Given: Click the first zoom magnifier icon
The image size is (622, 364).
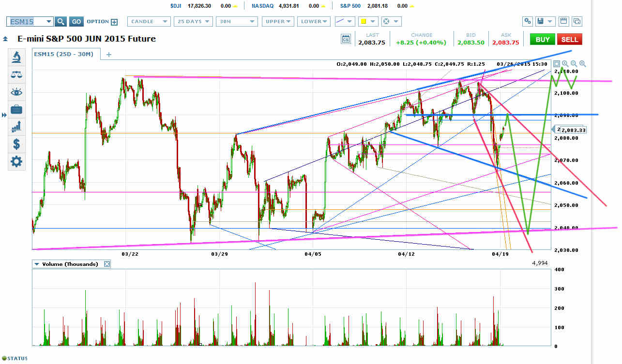Looking at the screenshot, I should pyautogui.click(x=565, y=64).
